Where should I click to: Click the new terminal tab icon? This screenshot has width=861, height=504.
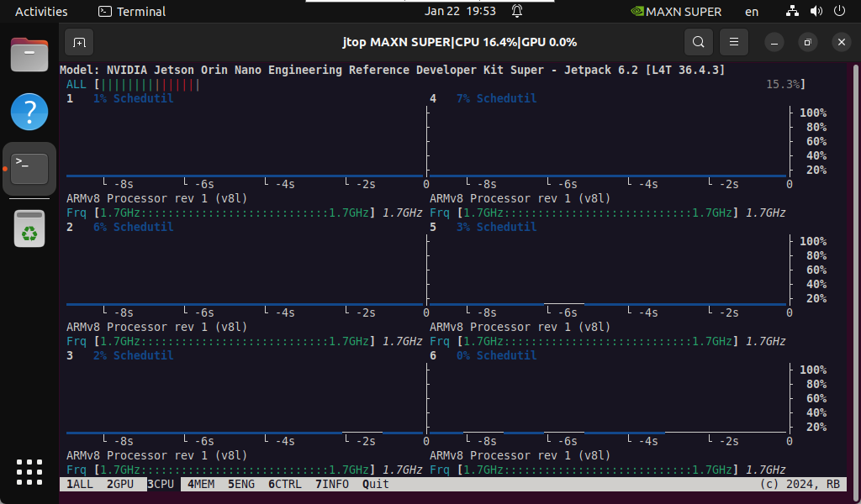[79, 42]
